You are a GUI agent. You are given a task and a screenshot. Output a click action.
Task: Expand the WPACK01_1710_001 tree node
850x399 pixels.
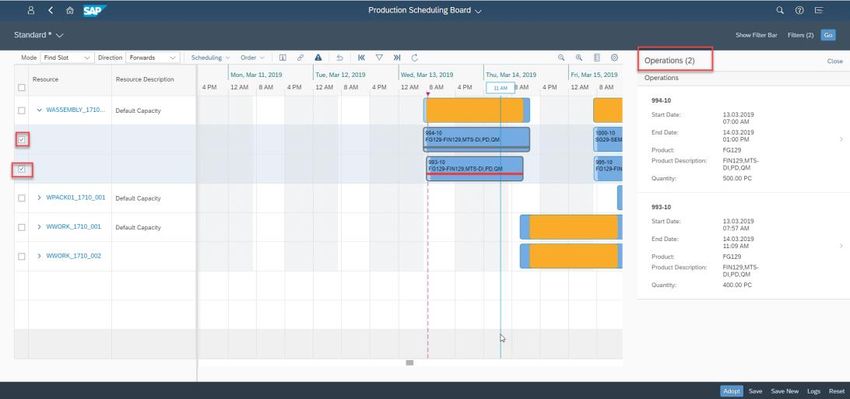pyautogui.click(x=39, y=198)
